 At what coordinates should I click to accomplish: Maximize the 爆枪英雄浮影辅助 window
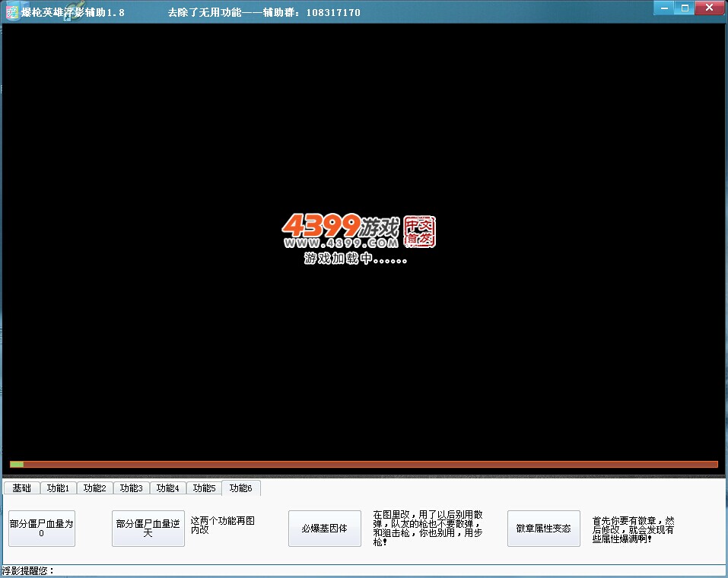[685, 8]
